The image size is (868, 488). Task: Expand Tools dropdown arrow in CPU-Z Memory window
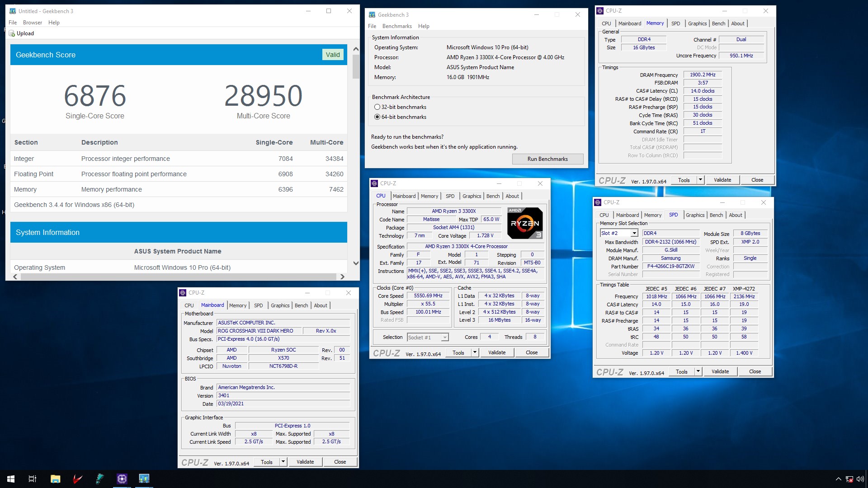pos(700,180)
